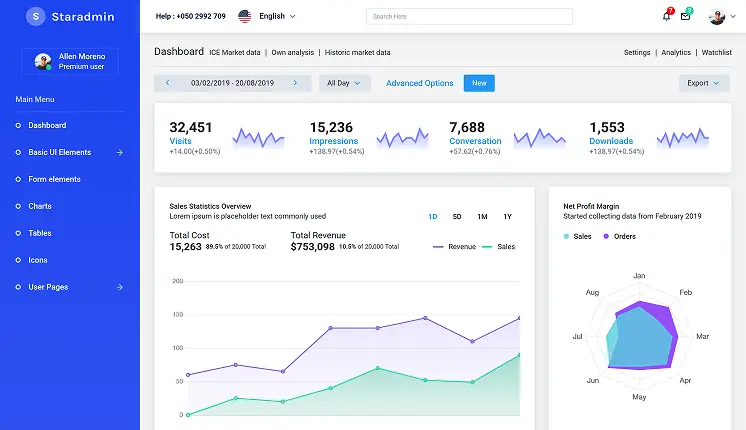Open the notifications bell icon
The height and width of the screenshot is (430, 746).
(x=666, y=17)
